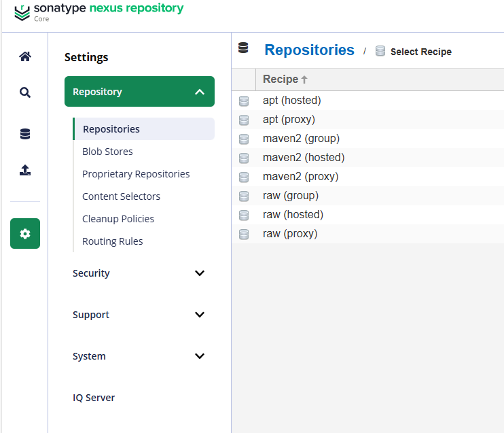Image resolution: width=504 pixels, height=433 pixels.
Task: Click the icon next to raw (proxy)
Action: pyautogui.click(x=244, y=234)
